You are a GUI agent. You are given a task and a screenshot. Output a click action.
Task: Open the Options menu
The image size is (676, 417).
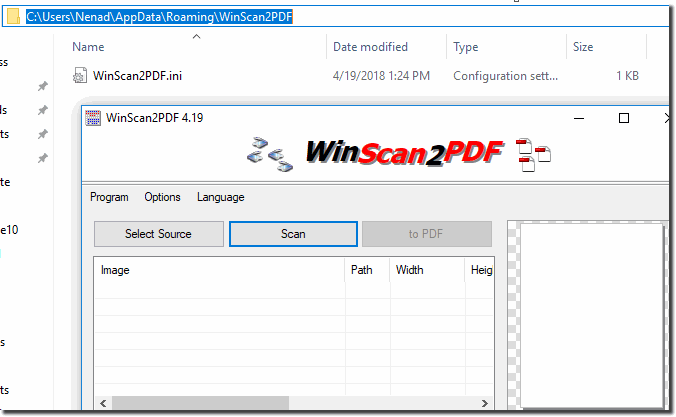(x=162, y=197)
